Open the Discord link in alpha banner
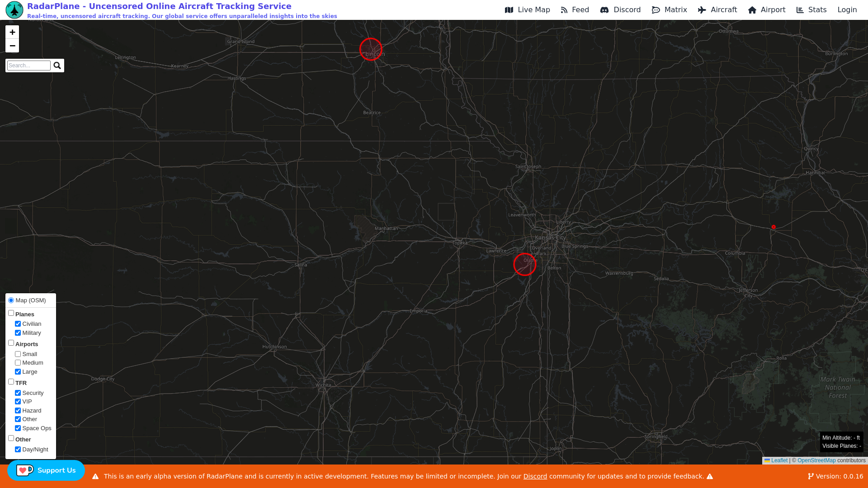 (x=535, y=476)
